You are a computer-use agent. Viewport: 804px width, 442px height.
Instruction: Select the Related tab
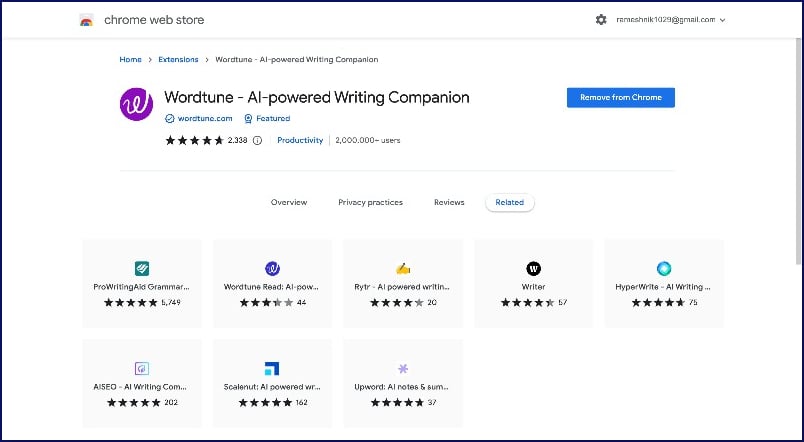click(510, 203)
